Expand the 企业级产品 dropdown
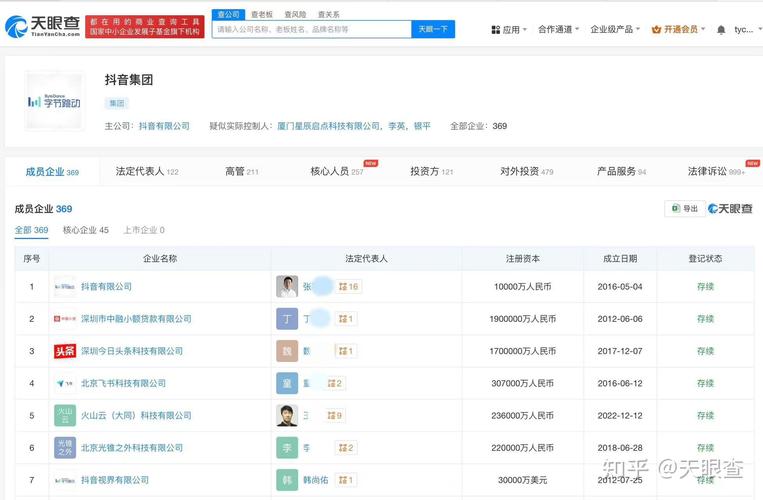The image size is (763, 500). 615,29
